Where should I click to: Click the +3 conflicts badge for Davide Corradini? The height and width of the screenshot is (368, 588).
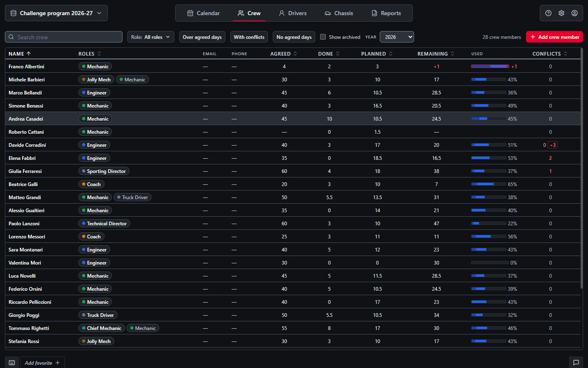click(552, 145)
